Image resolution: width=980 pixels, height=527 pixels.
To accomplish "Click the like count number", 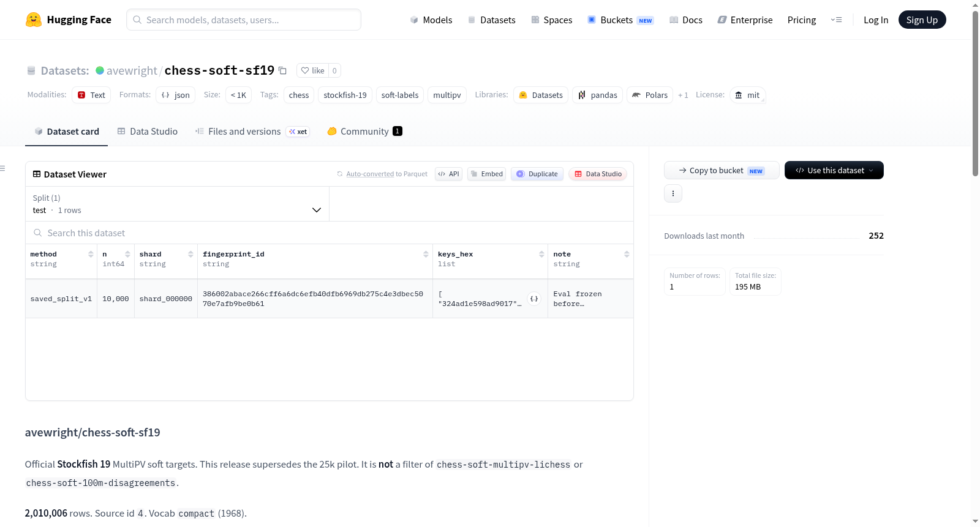I will [334, 70].
